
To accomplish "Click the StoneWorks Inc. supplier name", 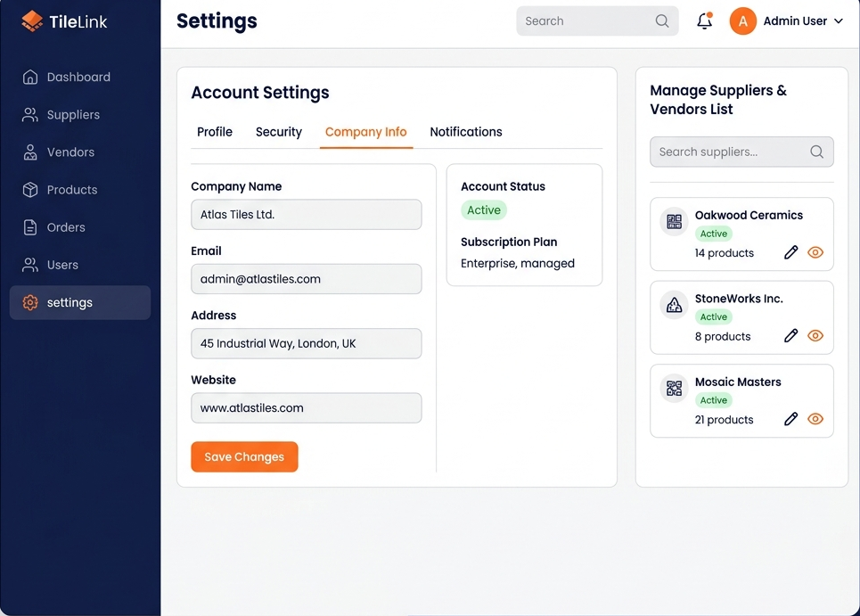I will [x=739, y=299].
